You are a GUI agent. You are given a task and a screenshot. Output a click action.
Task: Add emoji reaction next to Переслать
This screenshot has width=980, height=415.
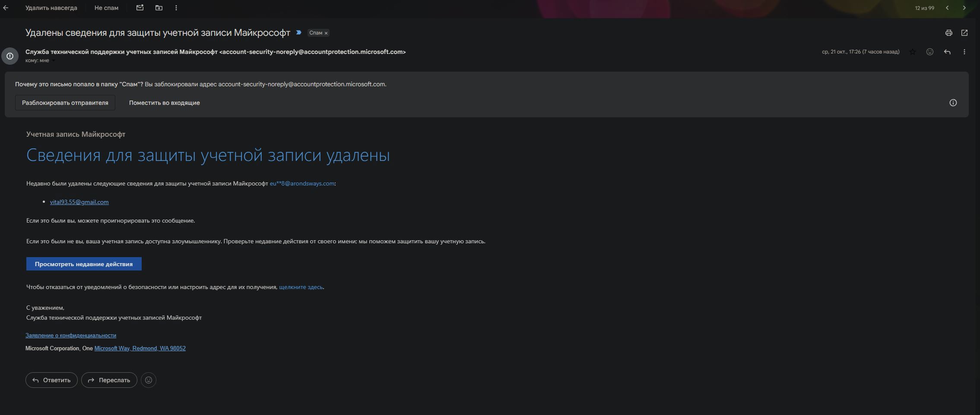pos(149,380)
